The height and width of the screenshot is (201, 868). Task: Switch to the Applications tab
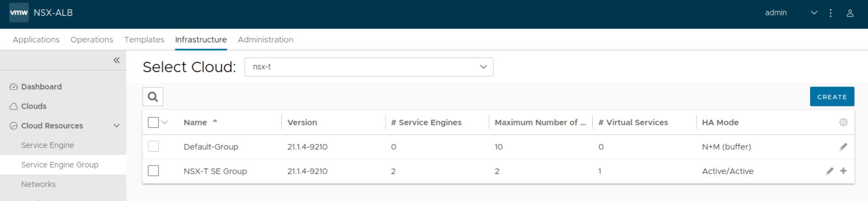point(36,40)
